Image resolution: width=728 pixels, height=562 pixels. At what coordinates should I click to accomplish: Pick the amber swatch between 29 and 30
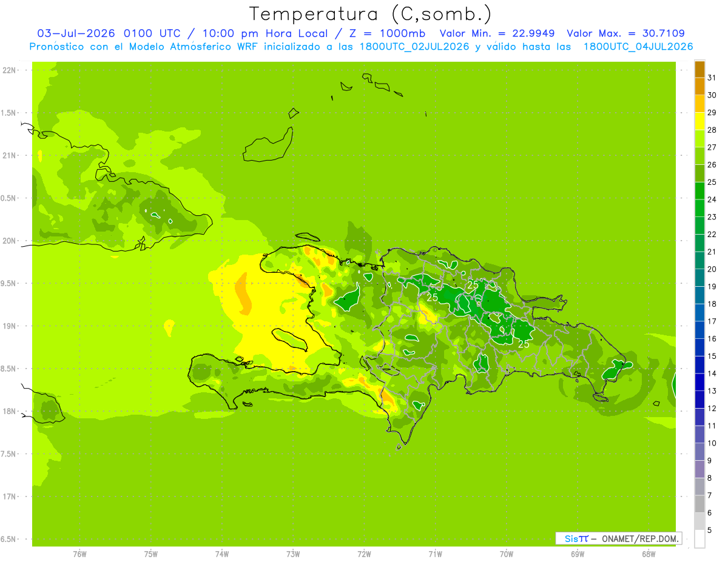click(x=699, y=104)
